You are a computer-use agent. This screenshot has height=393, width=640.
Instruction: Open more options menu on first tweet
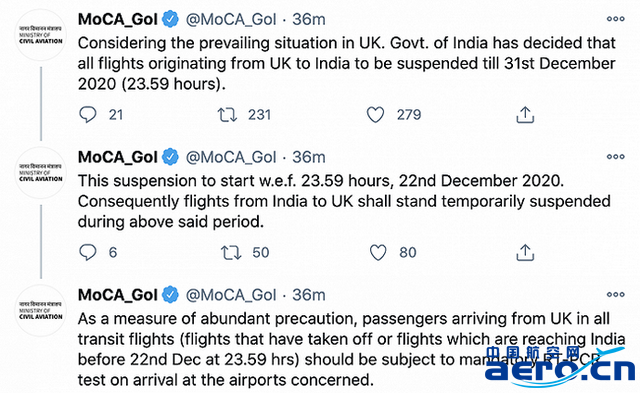tap(615, 19)
